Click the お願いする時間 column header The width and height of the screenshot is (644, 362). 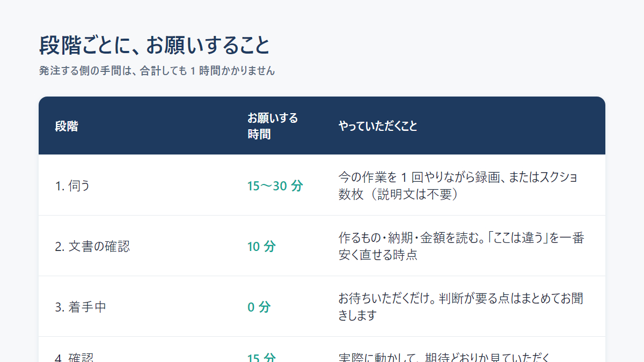point(273,126)
